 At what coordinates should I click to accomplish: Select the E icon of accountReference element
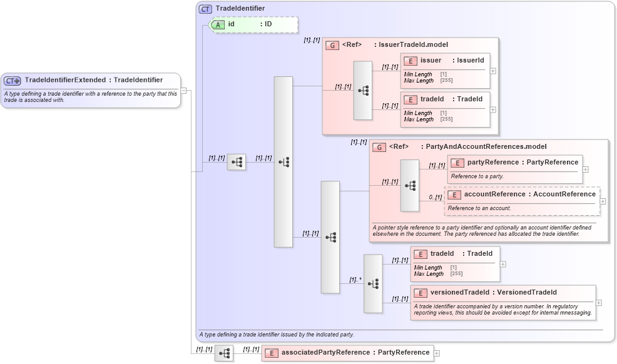point(454,195)
